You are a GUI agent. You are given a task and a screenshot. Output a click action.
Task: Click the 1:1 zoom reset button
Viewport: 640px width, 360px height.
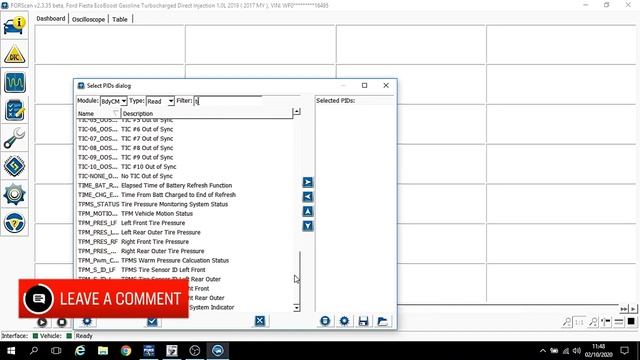point(579,322)
